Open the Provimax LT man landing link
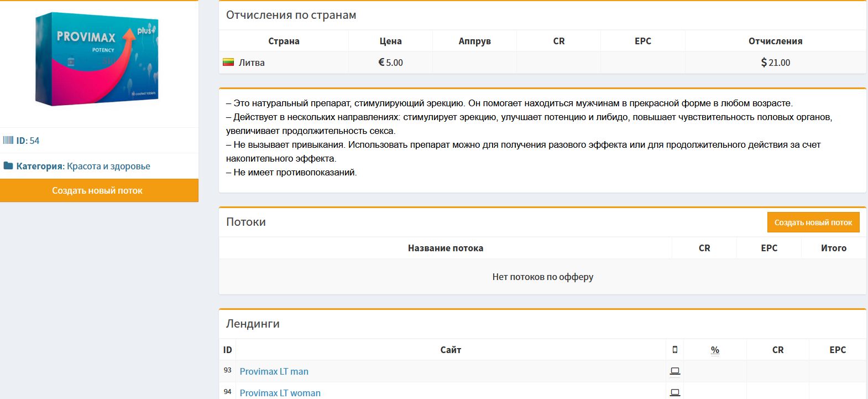Screen dimensions: 868x399 tap(274, 371)
